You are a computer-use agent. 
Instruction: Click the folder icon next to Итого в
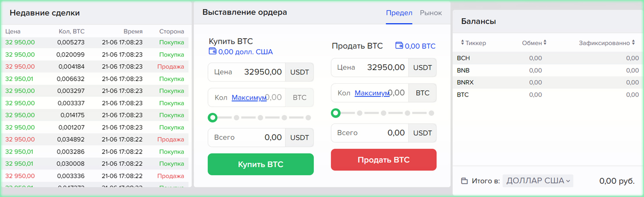[x=465, y=181]
